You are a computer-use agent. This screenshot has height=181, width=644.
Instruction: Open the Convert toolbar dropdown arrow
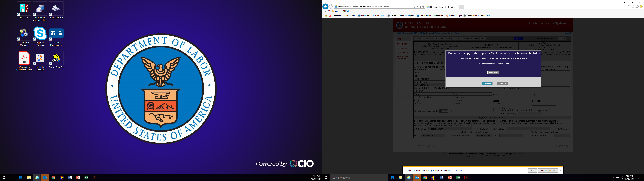tap(341, 11)
